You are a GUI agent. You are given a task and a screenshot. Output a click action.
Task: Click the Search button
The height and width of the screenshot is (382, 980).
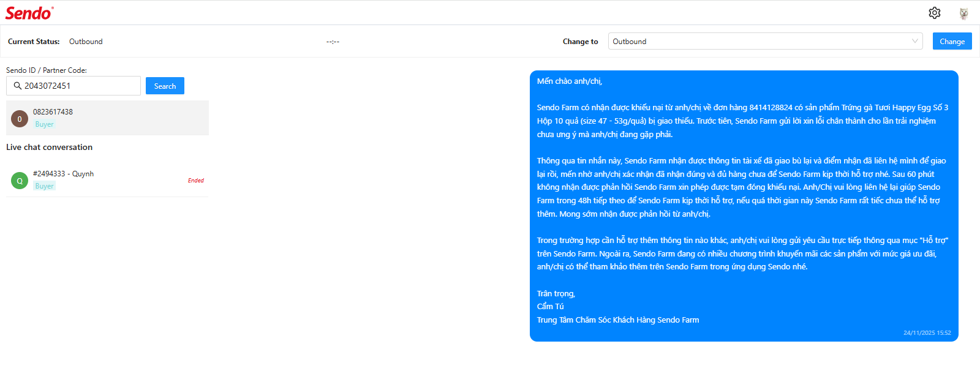[165, 86]
